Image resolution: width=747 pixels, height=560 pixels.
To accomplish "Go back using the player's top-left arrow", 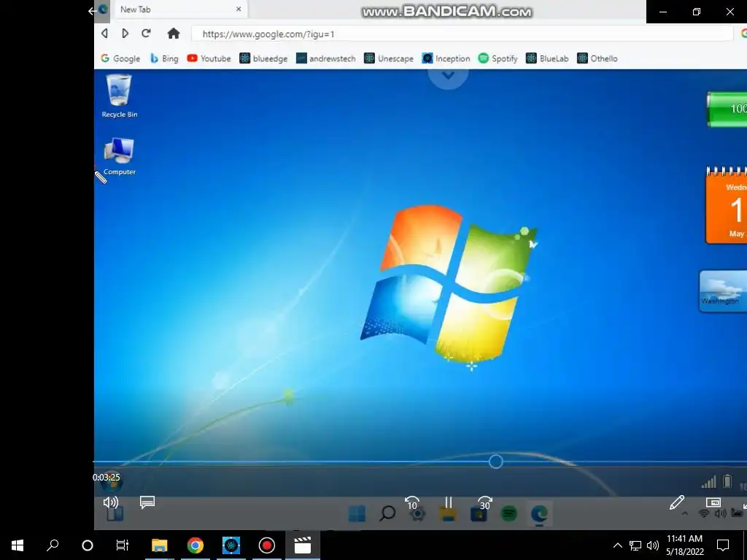I will click(x=92, y=10).
